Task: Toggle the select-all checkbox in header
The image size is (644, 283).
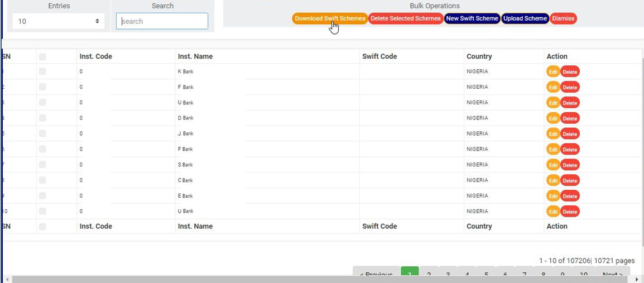Action: coord(43,56)
